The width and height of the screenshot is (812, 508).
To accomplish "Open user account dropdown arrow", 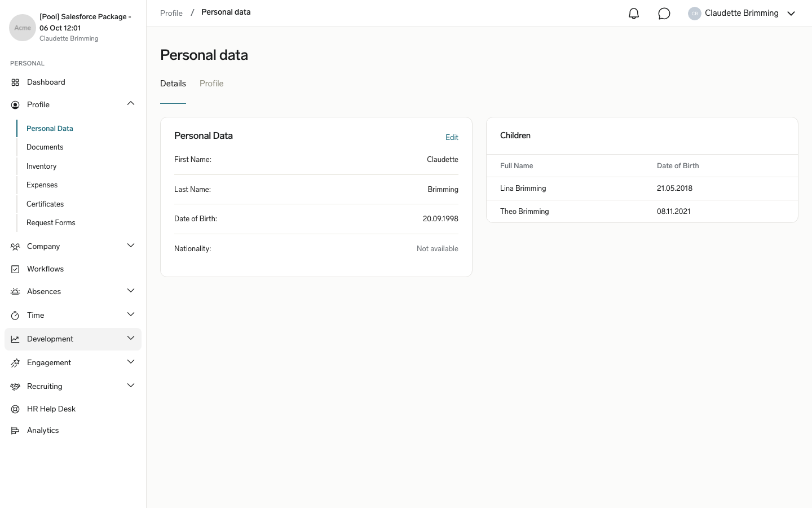I will pos(791,14).
